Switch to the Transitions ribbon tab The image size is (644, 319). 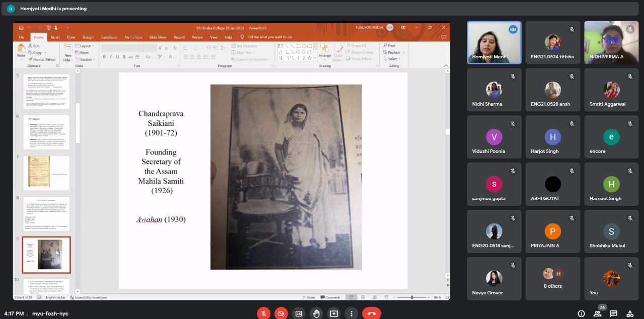coord(109,37)
